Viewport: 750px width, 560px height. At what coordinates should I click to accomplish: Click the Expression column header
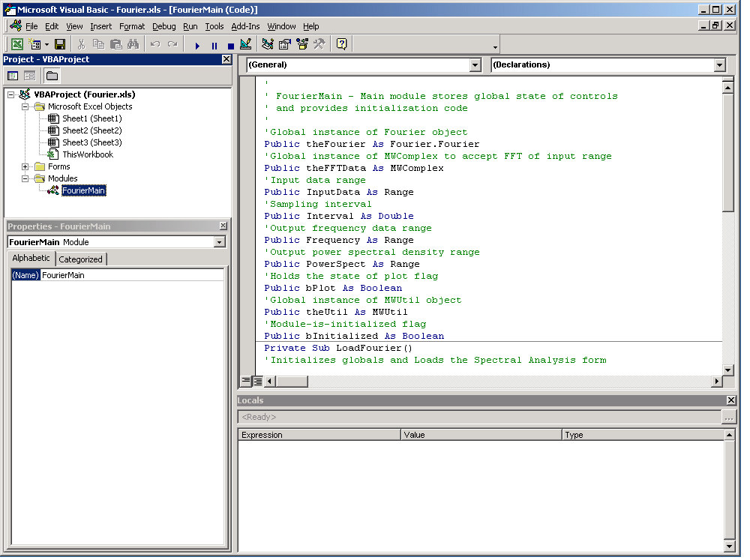pyautogui.click(x=319, y=435)
